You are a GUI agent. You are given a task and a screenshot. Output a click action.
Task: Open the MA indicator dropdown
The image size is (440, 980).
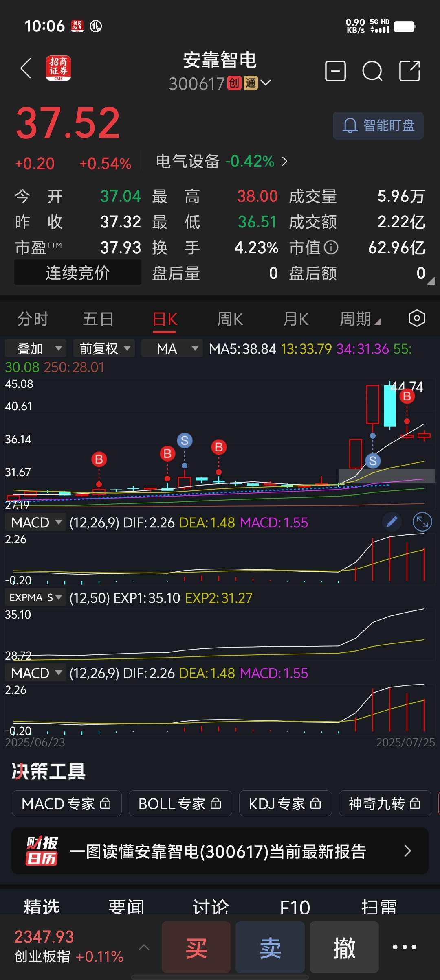click(172, 348)
